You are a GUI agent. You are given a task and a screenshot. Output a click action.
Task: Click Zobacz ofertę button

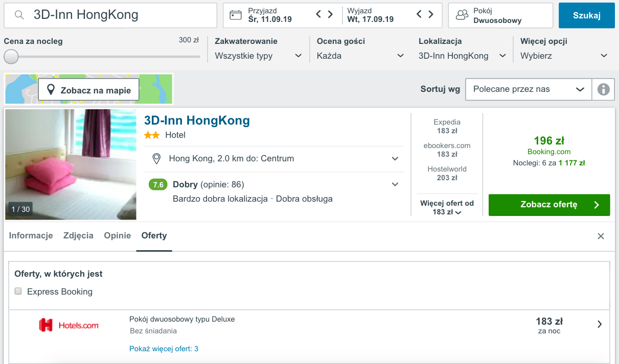pyautogui.click(x=549, y=205)
